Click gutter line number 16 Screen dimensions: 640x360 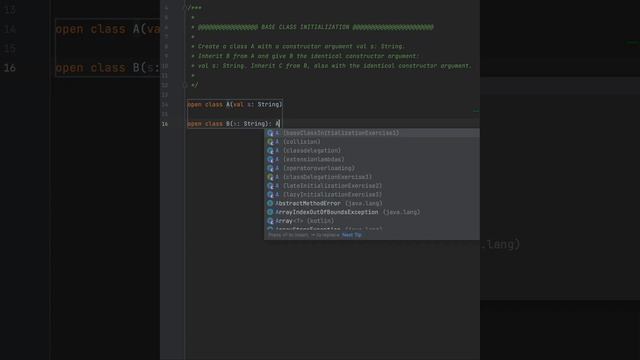tap(165, 124)
